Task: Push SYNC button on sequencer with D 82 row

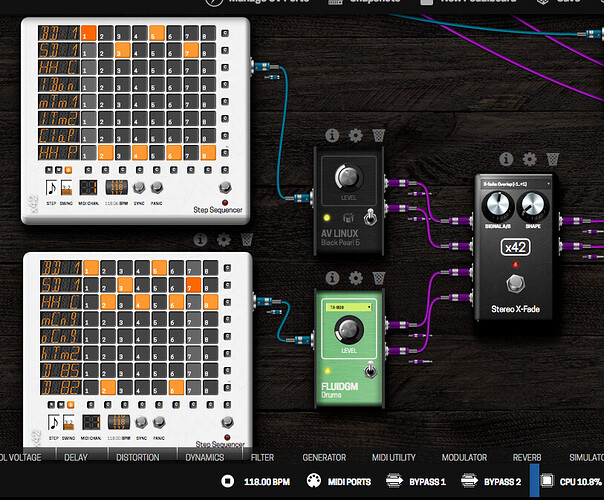Action: tap(141, 423)
